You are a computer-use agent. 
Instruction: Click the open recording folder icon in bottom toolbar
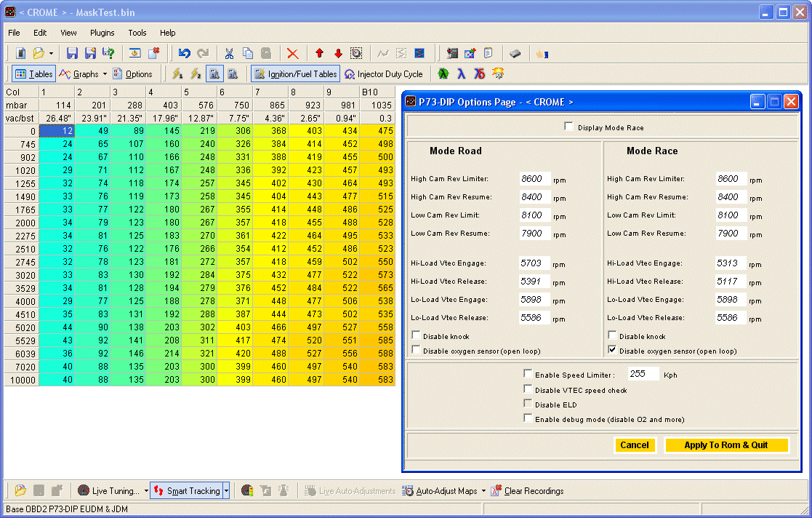(20, 490)
